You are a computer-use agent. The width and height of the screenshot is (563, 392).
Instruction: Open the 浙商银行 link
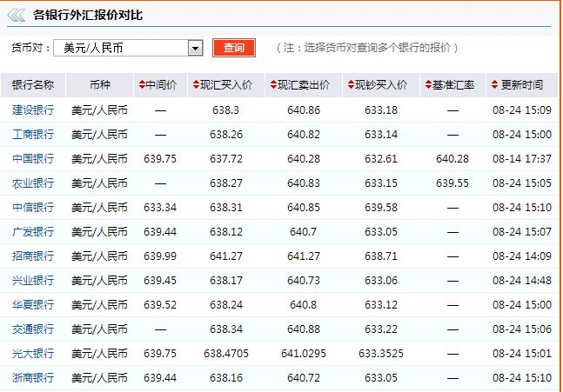click(x=33, y=378)
